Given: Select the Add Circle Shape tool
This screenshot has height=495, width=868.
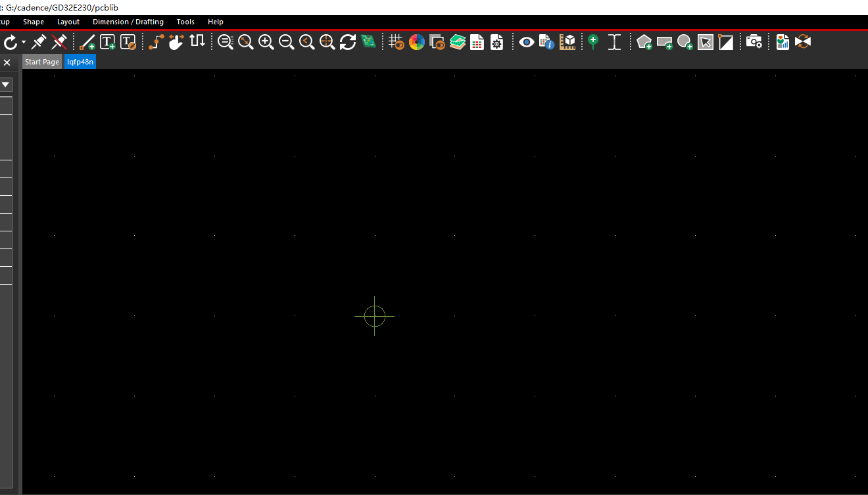Looking at the screenshot, I should (x=685, y=42).
